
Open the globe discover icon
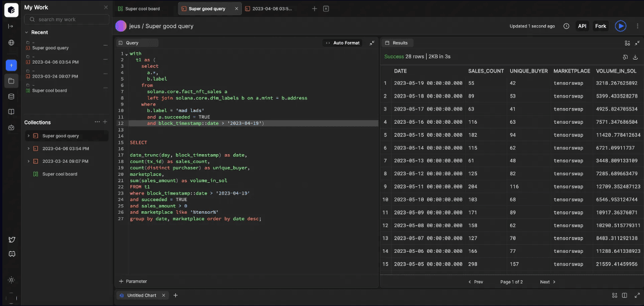pyautogui.click(x=11, y=43)
